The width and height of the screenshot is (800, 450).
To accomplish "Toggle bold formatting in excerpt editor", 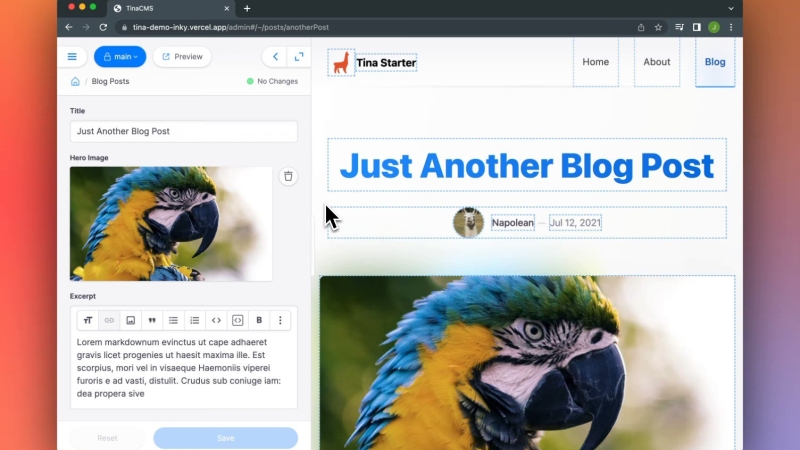I will click(259, 320).
